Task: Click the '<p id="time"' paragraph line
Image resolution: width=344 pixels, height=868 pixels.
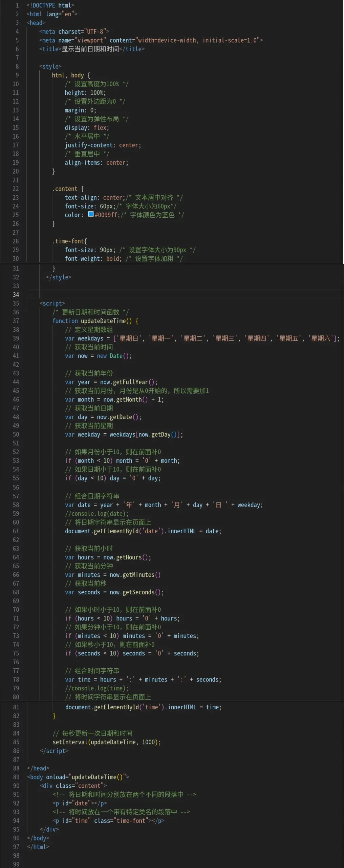Action: point(108,821)
